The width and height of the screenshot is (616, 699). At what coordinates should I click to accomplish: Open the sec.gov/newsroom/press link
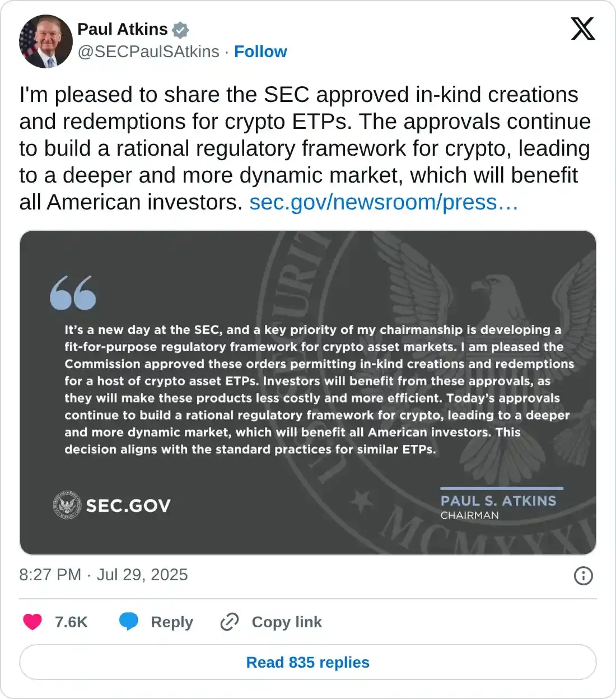[x=384, y=202]
